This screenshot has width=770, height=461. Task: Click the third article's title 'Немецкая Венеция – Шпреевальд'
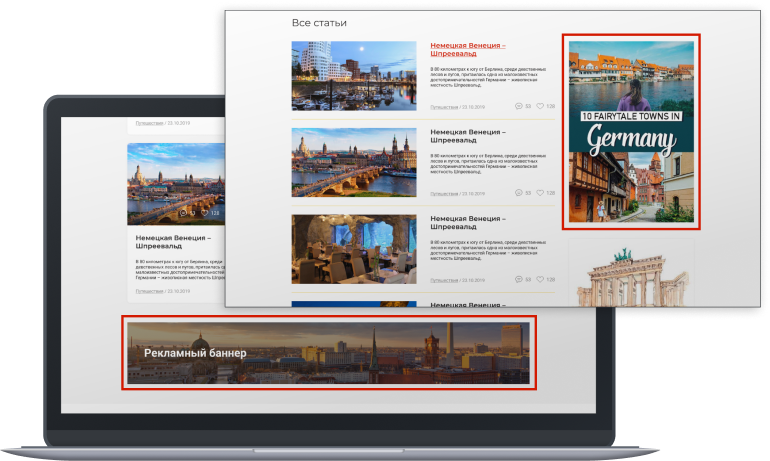(x=467, y=224)
